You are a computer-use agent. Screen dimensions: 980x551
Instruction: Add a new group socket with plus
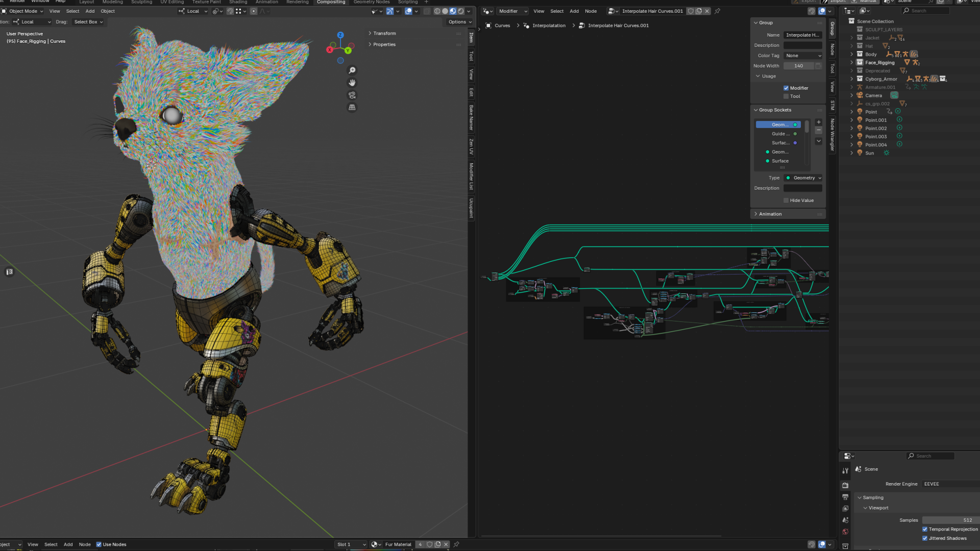coord(819,122)
